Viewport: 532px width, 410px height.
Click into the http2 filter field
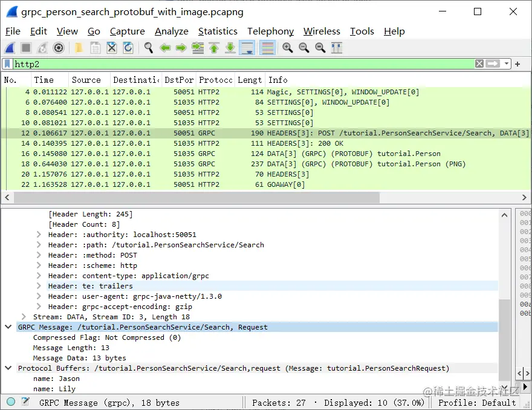(243, 64)
